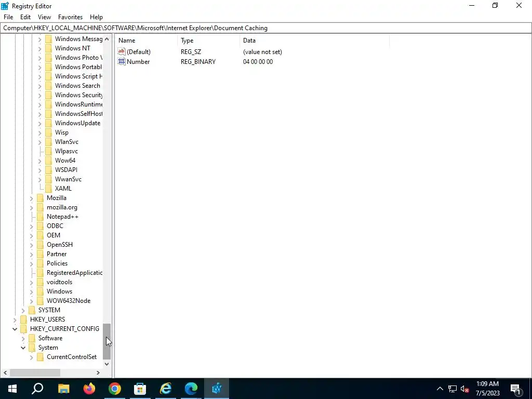Expand the WOW6432Node key
This screenshot has width=532, height=399.
point(32,301)
